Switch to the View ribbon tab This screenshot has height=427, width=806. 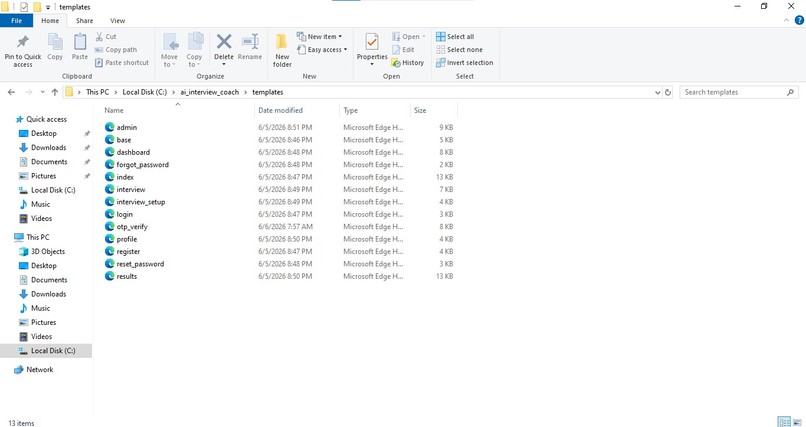(117, 21)
